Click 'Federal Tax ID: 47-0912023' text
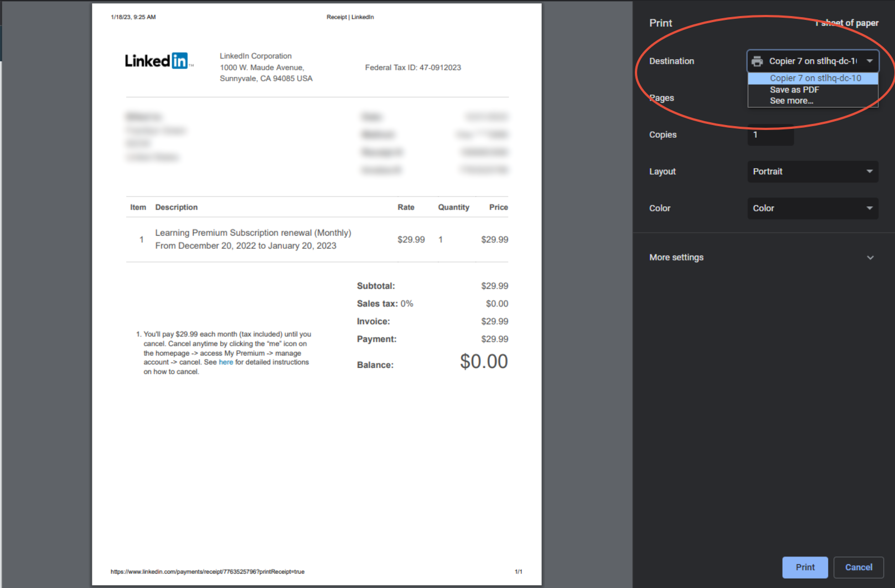 [x=413, y=67]
